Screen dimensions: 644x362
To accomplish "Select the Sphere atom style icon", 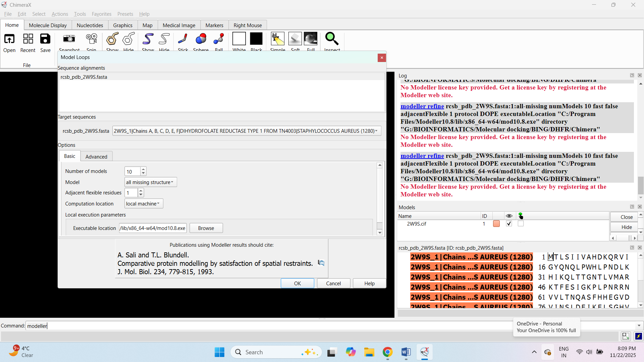I will click(x=201, y=39).
